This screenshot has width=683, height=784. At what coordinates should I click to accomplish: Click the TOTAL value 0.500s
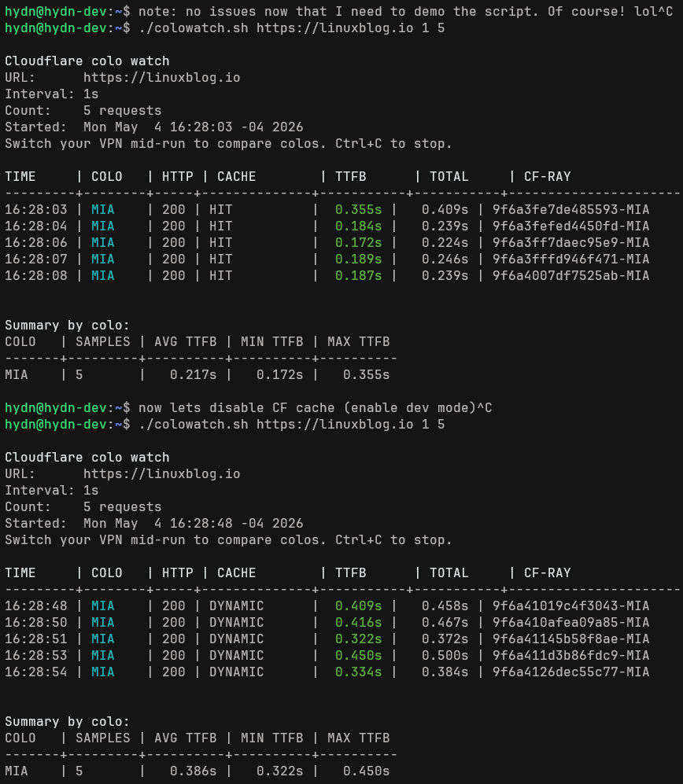tap(445, 656)
